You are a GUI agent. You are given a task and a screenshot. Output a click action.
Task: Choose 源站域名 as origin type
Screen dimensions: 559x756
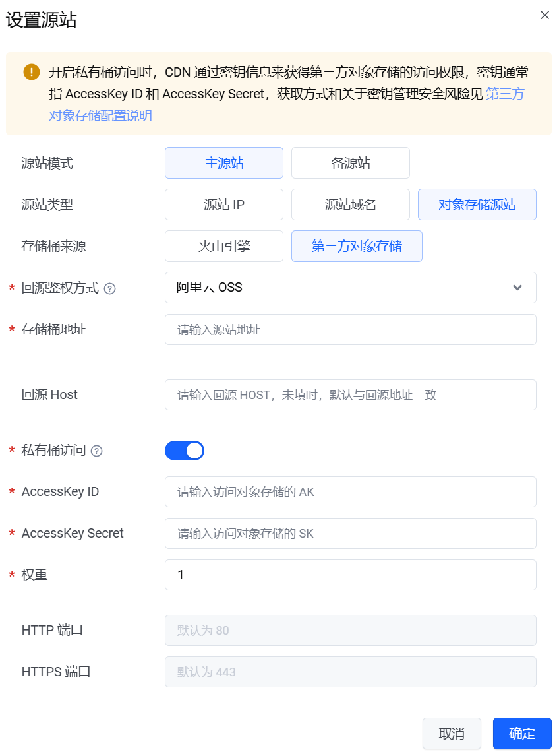point(350,205)
